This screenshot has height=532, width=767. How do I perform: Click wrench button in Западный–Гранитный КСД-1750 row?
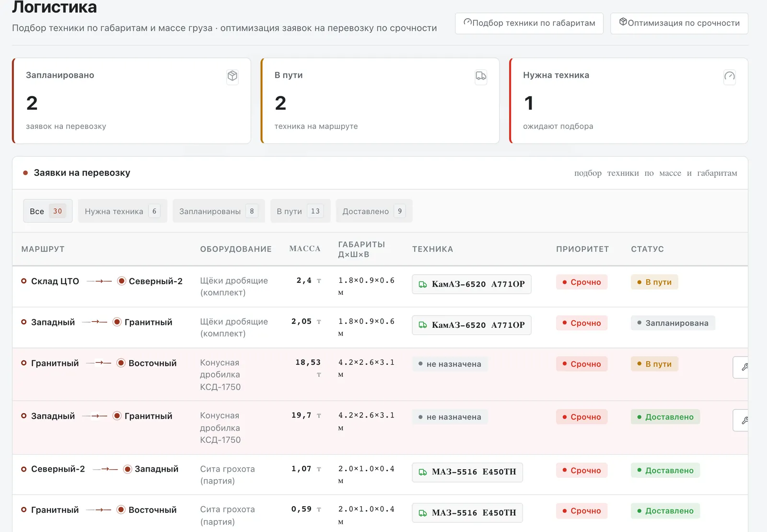point(741,420)
